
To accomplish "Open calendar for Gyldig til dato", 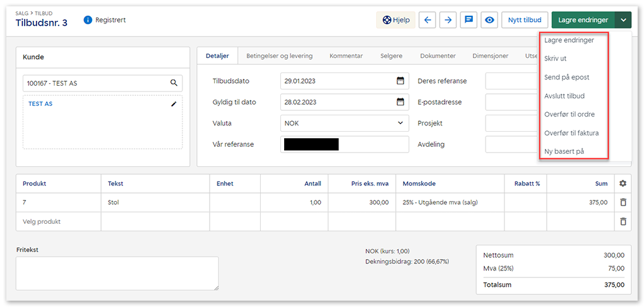I will 400,101.
